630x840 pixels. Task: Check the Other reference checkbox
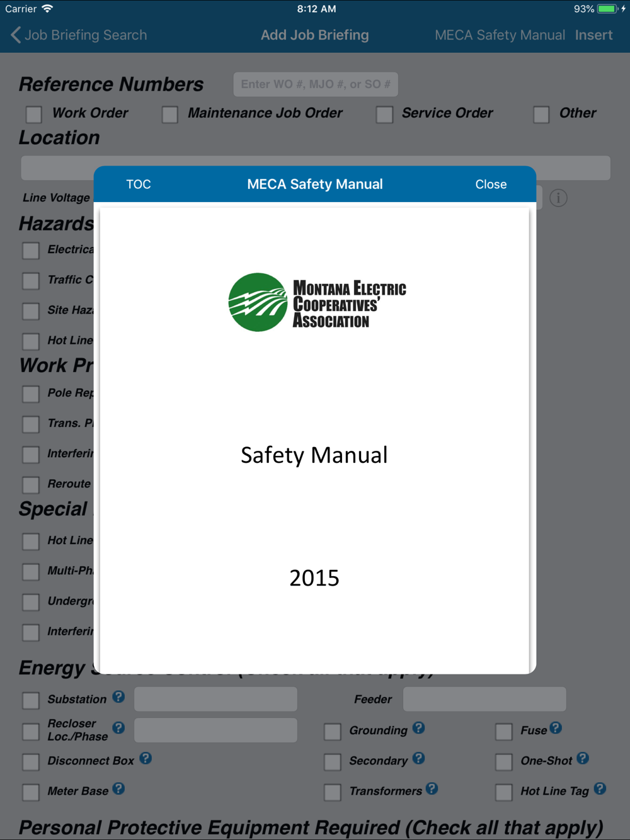point(541,115)
